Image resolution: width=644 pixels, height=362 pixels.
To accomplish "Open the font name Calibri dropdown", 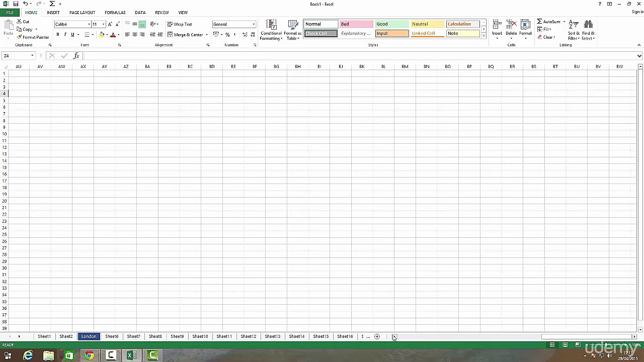I will [x=89, y=24].
